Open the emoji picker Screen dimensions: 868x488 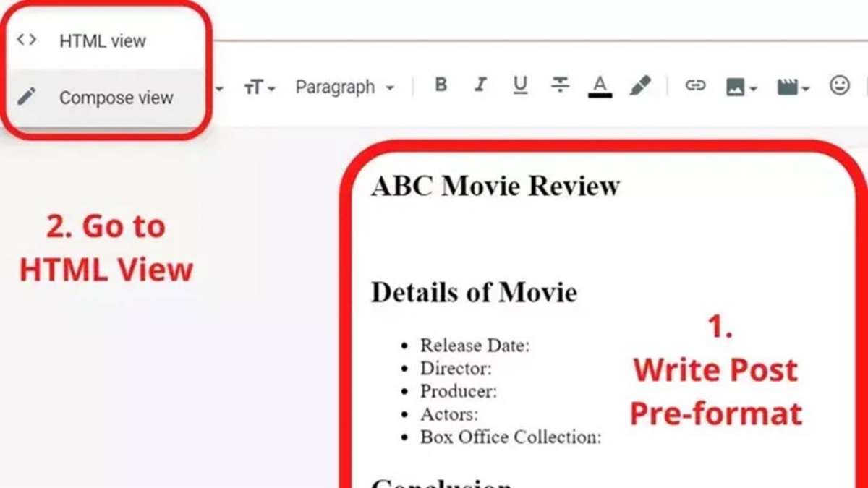(839, 85)
